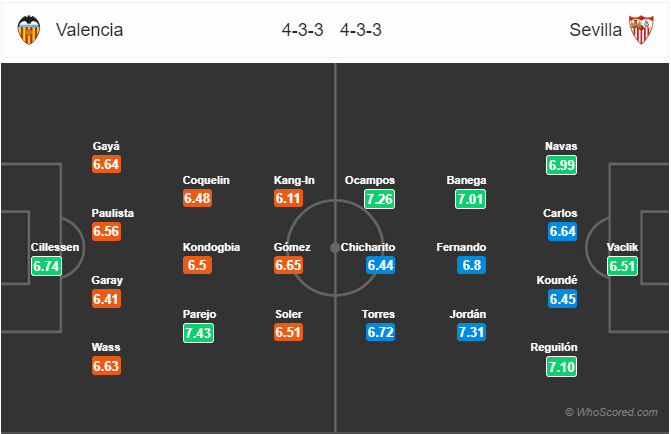Open Gayá player name
Viewport: 671px width, 434px height.
[106, 146]
